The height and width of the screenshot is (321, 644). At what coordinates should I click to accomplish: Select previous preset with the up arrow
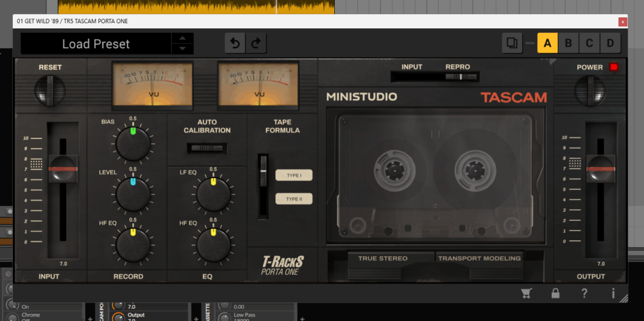click(183, 38)
